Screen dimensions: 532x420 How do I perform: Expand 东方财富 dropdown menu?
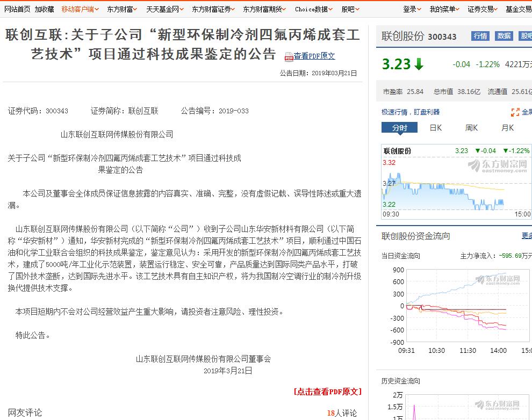click(x=122, y=9)
